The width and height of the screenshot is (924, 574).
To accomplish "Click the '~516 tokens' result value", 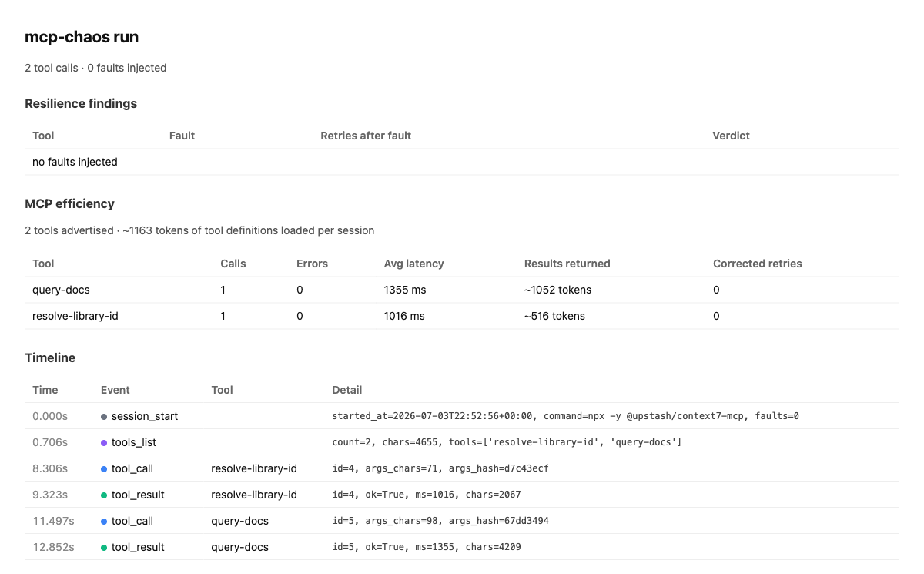I will coord(554,316).
